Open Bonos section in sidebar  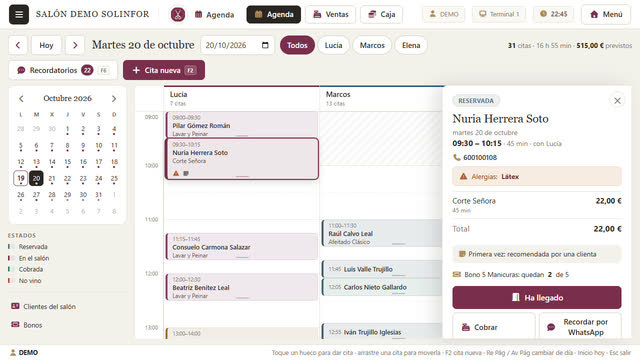27,325
